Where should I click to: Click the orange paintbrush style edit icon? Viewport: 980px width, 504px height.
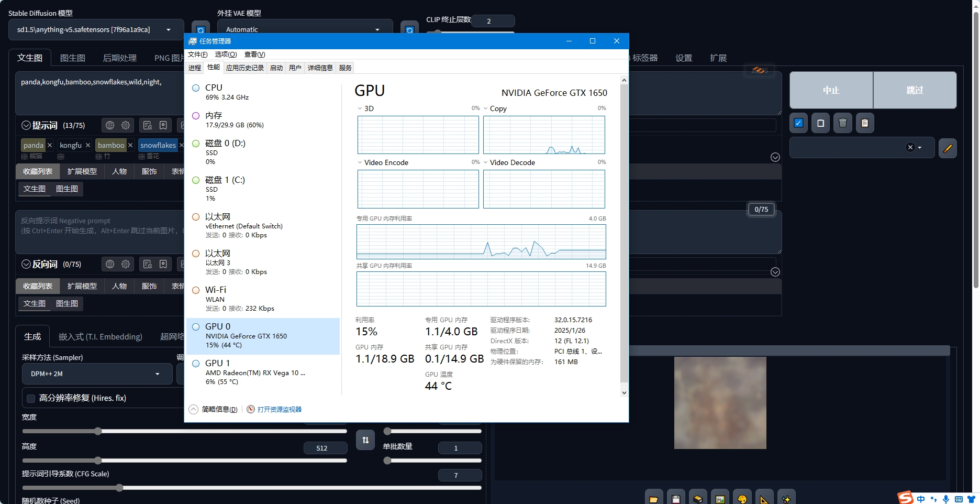[x=948, y=148]
